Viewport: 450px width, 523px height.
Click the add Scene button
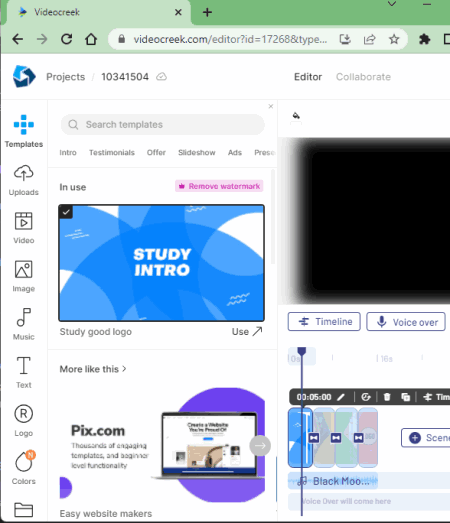426,438
